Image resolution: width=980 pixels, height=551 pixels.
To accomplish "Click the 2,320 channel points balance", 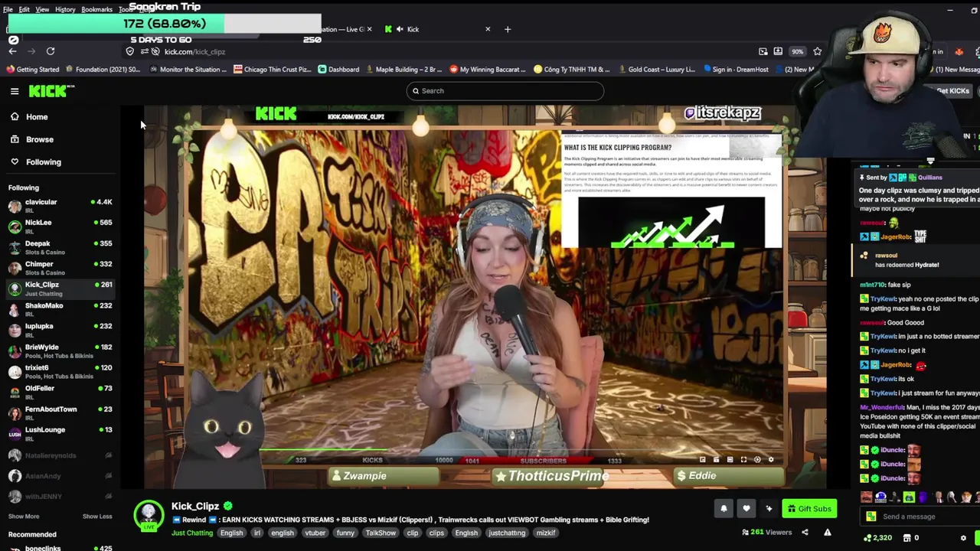I will (878, 538).
